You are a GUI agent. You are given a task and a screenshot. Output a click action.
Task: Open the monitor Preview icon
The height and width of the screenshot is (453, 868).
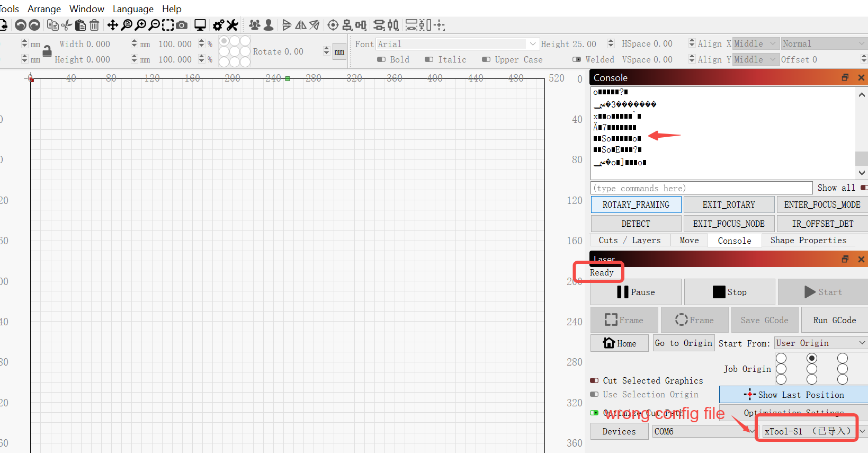pos(200,25)
